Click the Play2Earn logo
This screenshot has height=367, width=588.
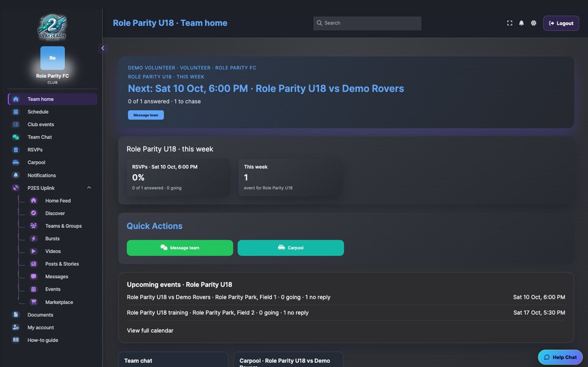(x=53, y=26)
